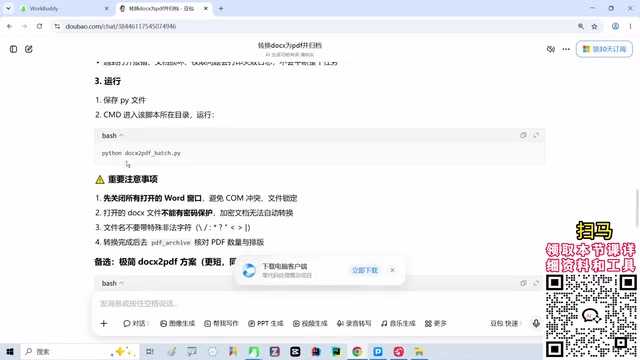Choose 图像生成 skill
Viewport: 640px width, 360px height.
[177, 324]
